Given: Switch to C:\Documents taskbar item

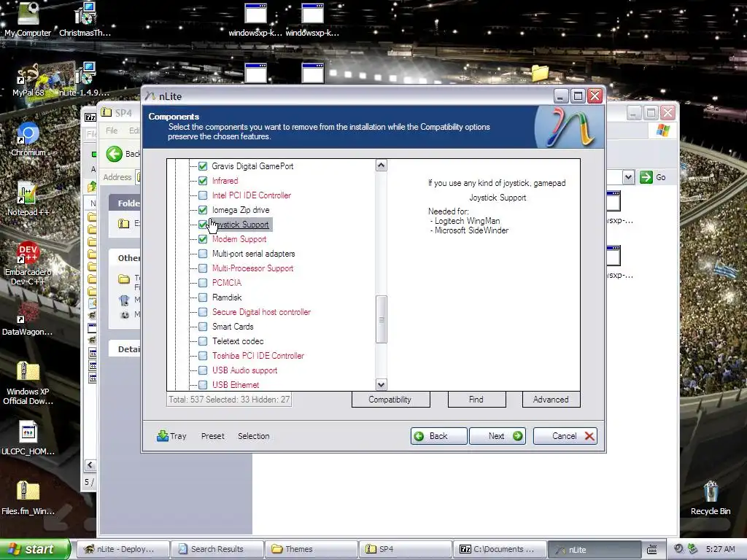Looking at the screenshot, I should [499, 549].
